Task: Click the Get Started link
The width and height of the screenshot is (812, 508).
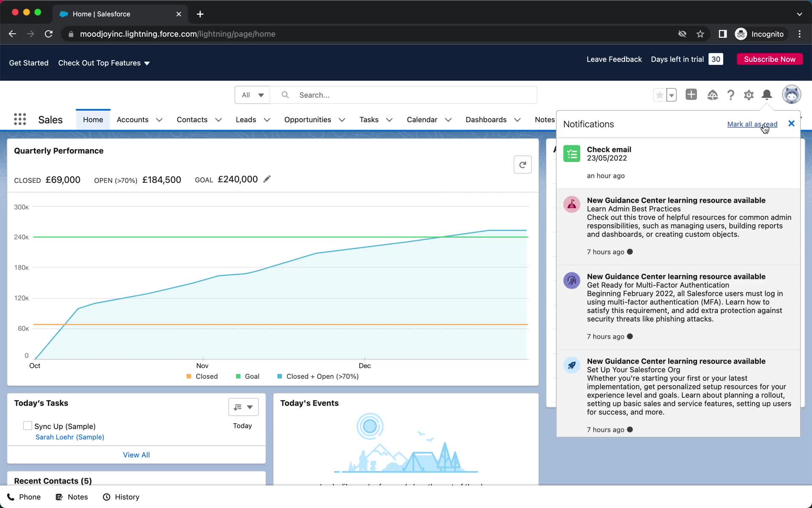Action: coord(29,63)
